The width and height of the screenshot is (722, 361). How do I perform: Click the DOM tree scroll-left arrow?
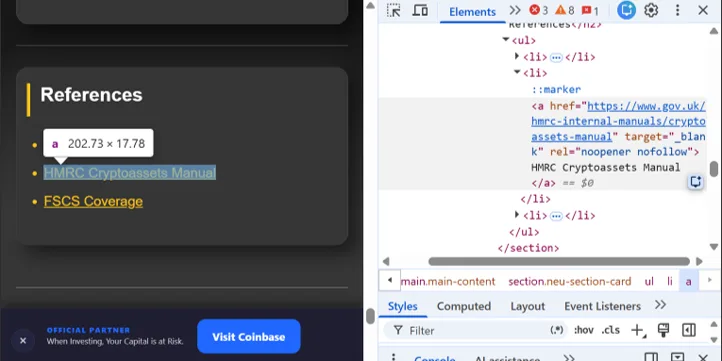coord(386,262)
